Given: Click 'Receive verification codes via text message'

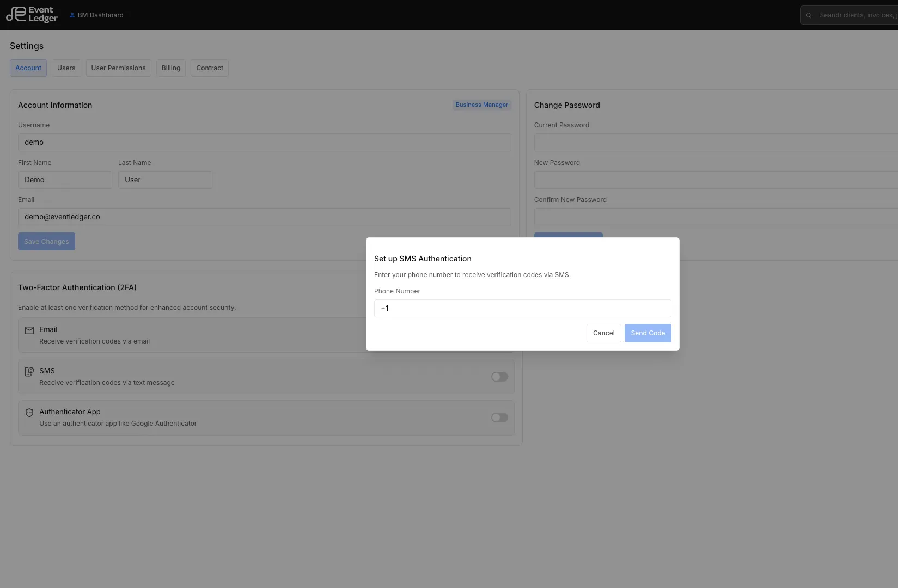Looking at the screenshot, I should click(x=107, y=383).
